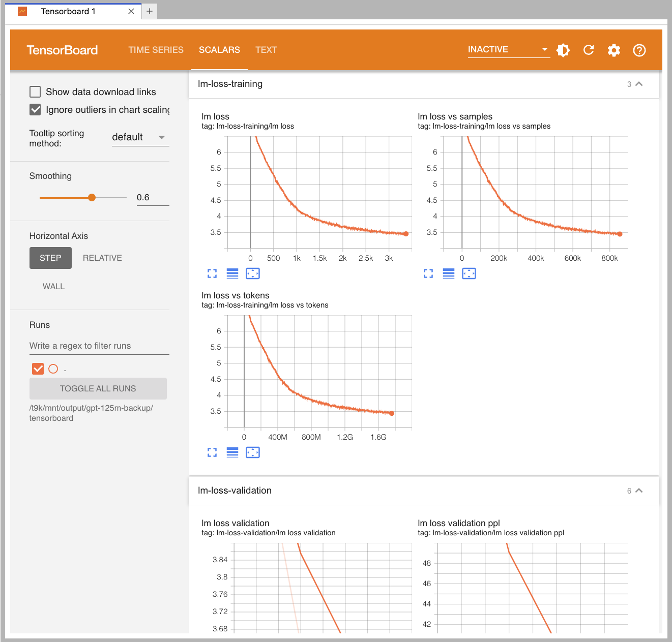This screenshot has height=642, width=672.
Task: Toggle log scale for lm loss vs tokens
Action: 232,452
